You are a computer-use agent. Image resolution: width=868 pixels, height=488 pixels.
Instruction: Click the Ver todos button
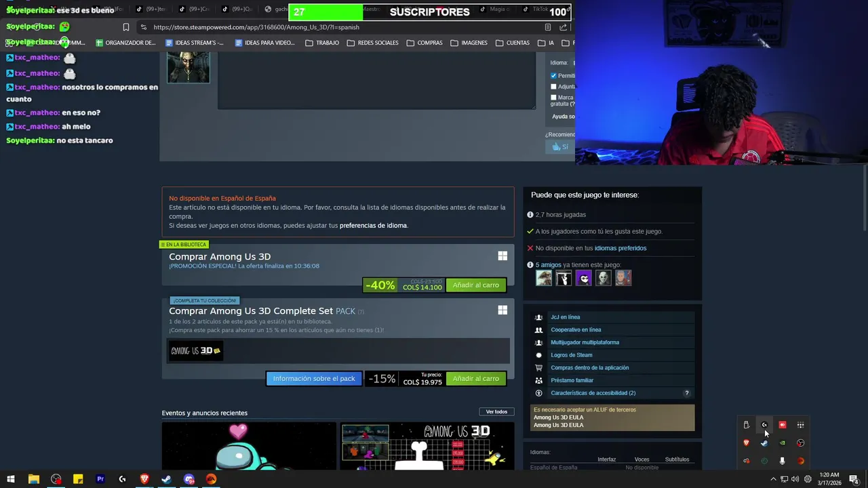[496, 412]
